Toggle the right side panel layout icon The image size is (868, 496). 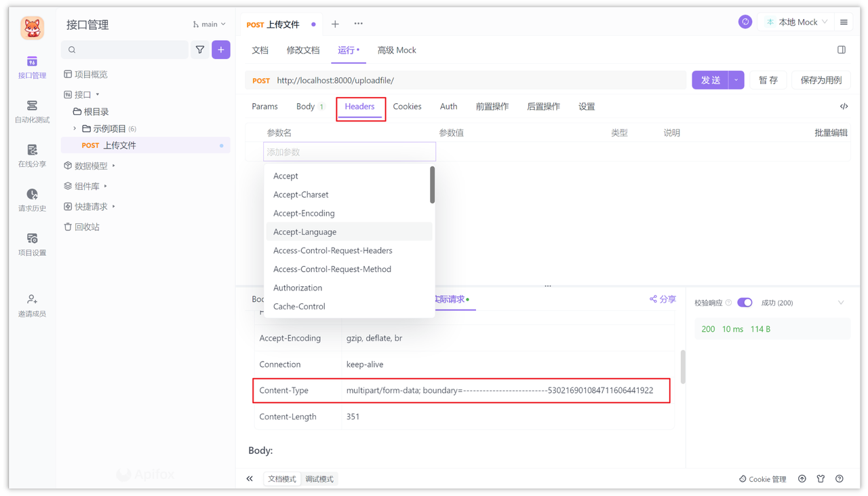click(x=842, y=50)
